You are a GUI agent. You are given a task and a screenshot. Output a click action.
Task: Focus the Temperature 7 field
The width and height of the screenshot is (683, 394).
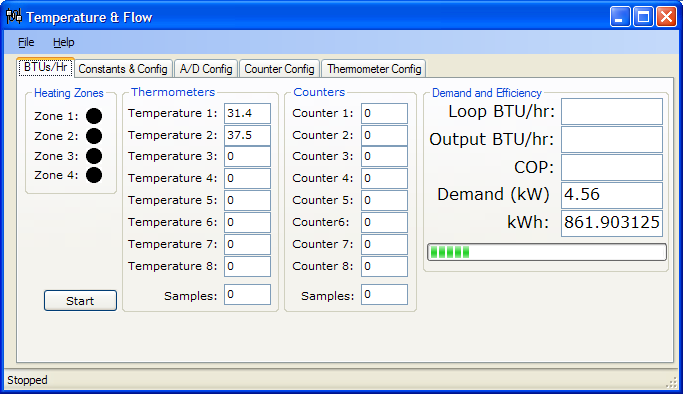(247, 244)
